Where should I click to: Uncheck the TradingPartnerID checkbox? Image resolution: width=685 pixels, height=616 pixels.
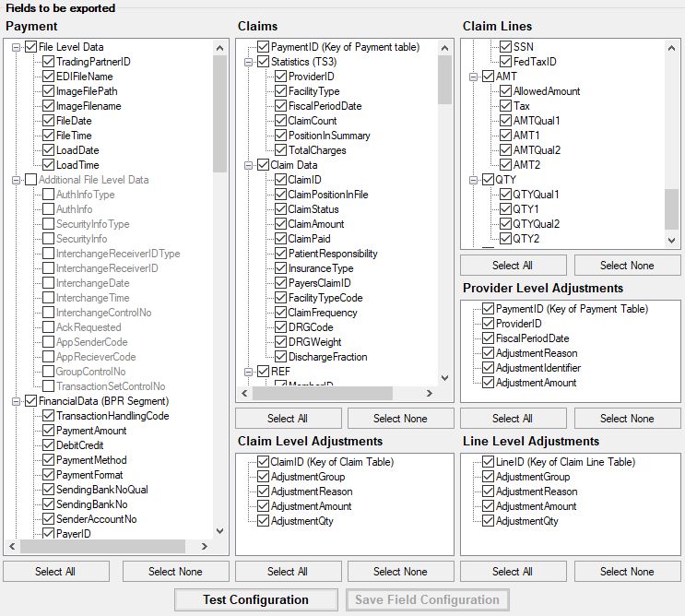[48, 62]
